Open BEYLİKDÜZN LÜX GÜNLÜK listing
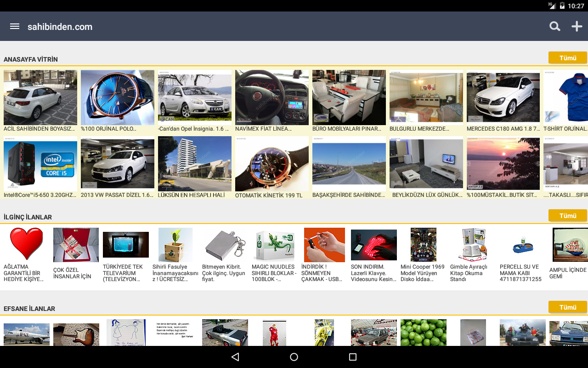Image resolution: width=588 pixels, height=368 pixels. coord(426,167)
